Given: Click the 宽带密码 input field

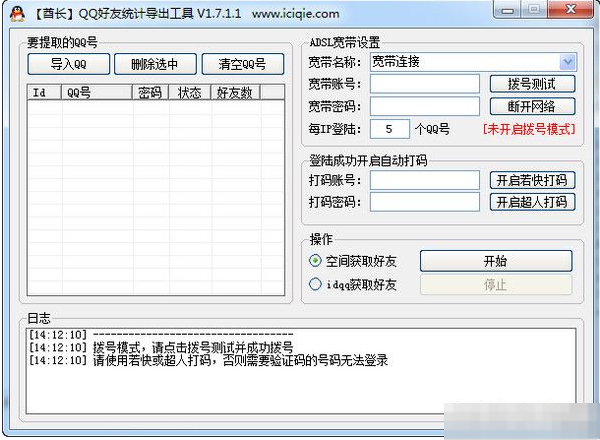Looking at the screenshot, I should pyautogui.click(x=424, y=106).
